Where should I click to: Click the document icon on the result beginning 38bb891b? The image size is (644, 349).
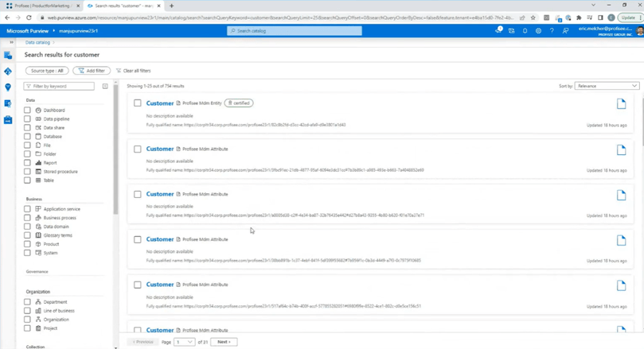(621, 240)
